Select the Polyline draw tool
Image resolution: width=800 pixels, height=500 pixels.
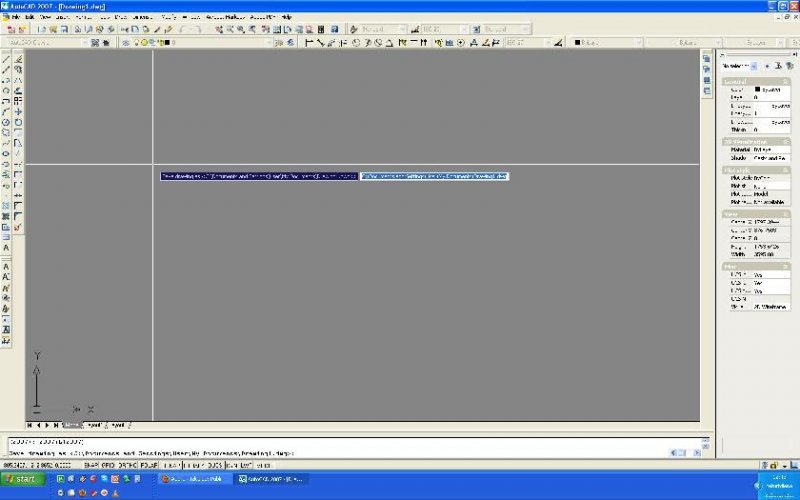[6, 80]
